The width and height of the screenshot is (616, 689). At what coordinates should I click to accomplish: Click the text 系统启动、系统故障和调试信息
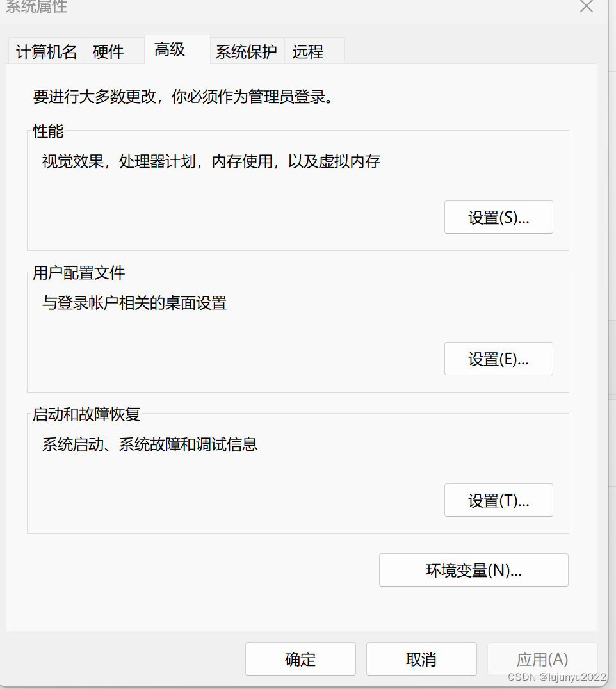149,444
